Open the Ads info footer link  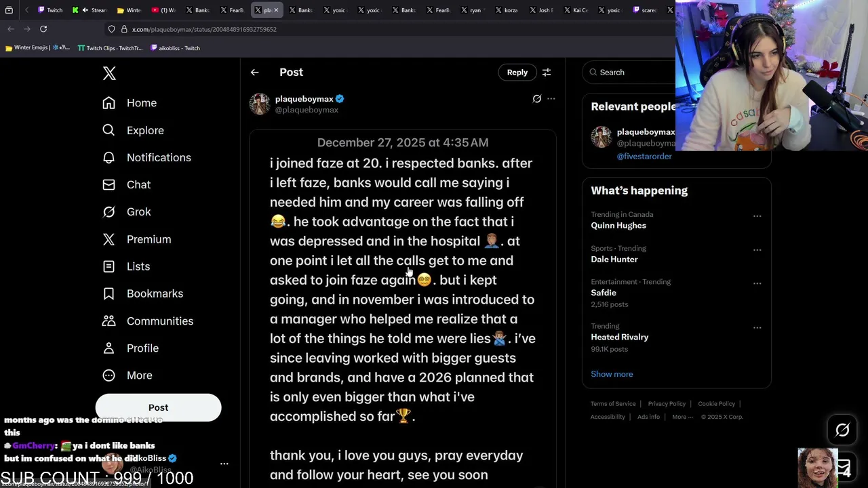[x=648, y=417]
